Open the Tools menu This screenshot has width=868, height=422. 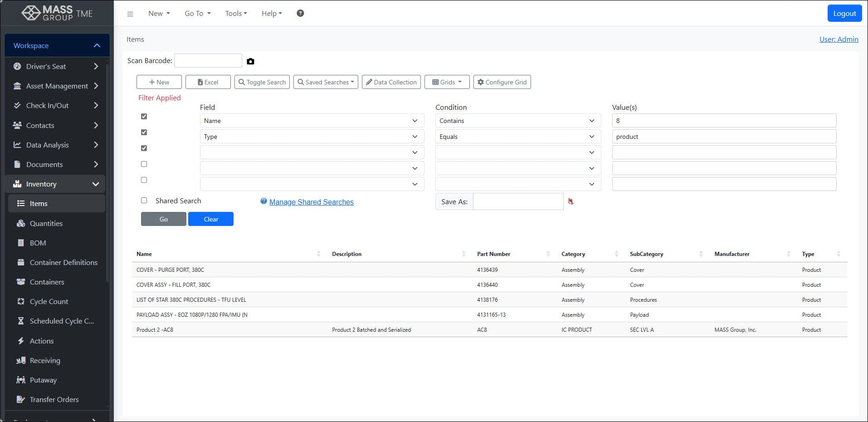235,14
